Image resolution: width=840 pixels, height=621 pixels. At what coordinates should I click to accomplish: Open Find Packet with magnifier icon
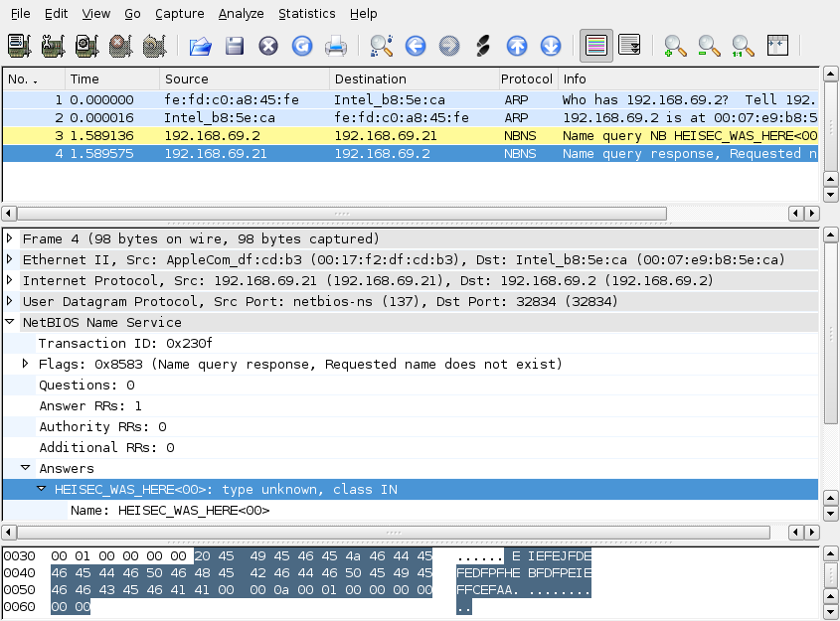(x=382, y=46)
